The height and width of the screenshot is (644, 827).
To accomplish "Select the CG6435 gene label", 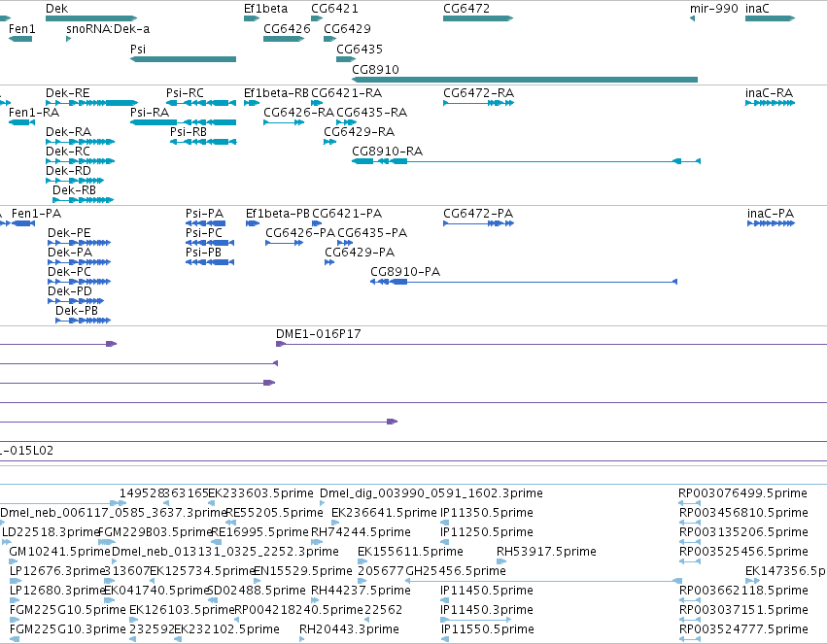I will tap(360, 49).
